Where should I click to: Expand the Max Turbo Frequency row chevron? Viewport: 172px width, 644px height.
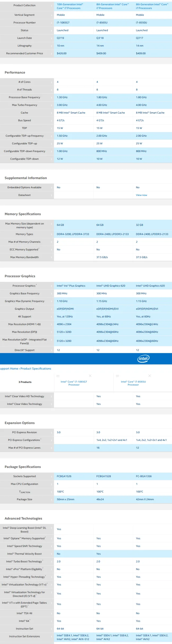click(52, 105)
